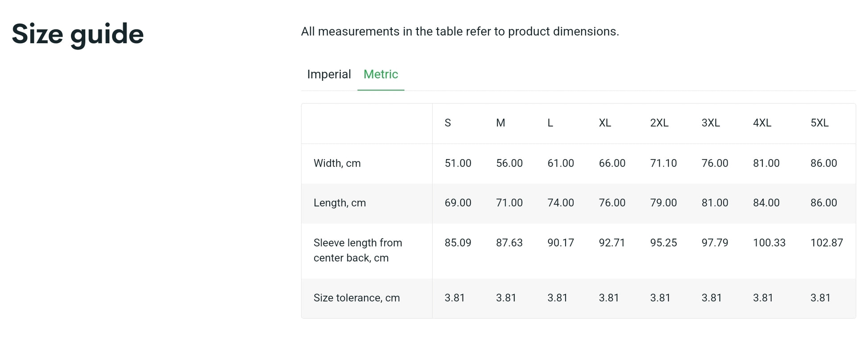Click length value 81.00 for 3XL
Screen dimensions: 868x341
(715, 203)
